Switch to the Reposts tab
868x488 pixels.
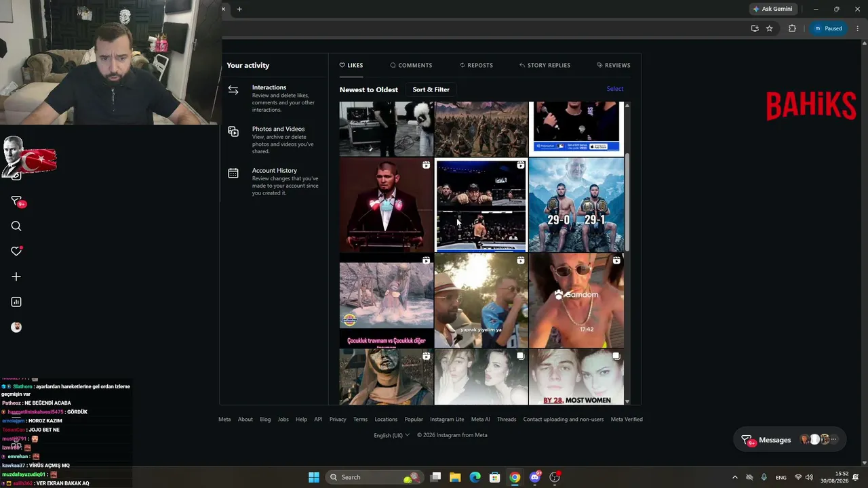coord(476,65)
